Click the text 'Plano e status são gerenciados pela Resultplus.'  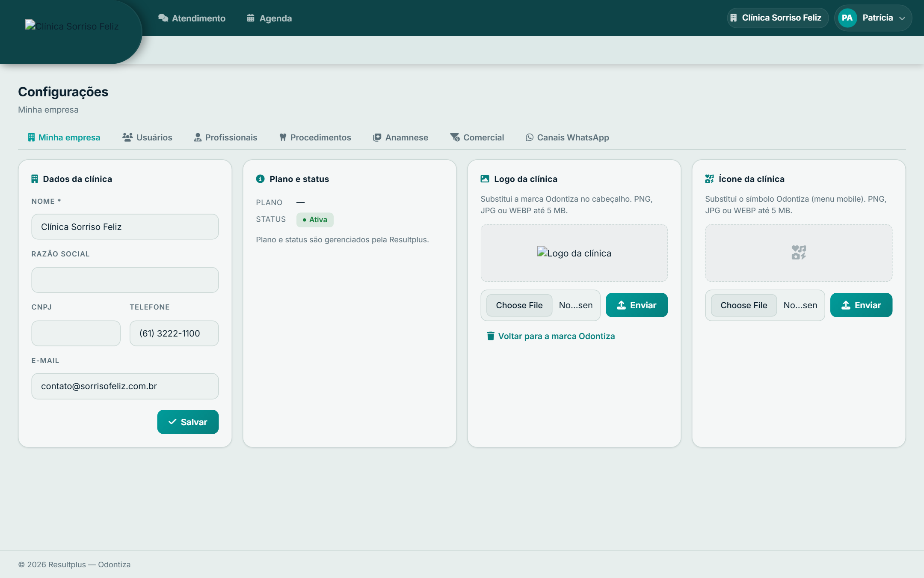coord(342,240)
